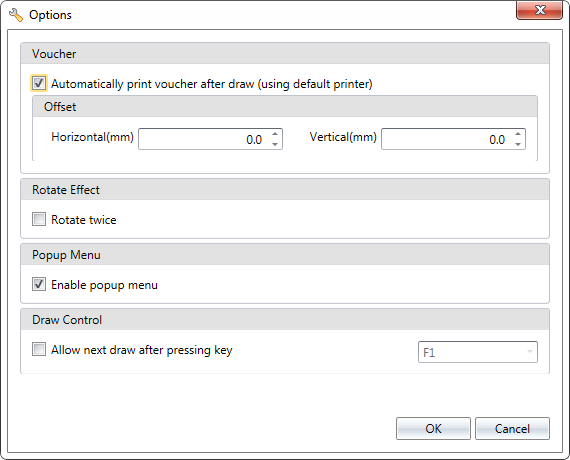Disable the Enable popup menu checkbox
The width and height of the screenshot is (570, 460).
click(39, 284)
